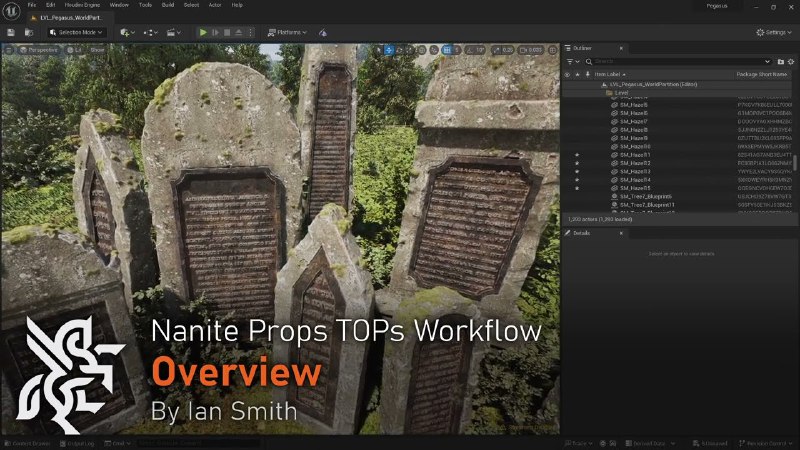Toggle rotation snapping angle icon
The image size is (800, 450).
coord(469,50)
